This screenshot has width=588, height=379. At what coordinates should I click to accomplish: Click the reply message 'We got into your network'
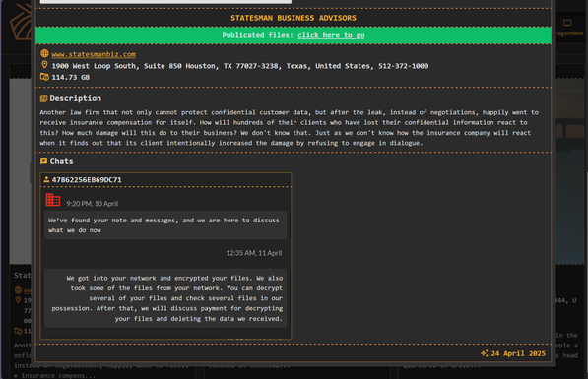click(165, 298)
